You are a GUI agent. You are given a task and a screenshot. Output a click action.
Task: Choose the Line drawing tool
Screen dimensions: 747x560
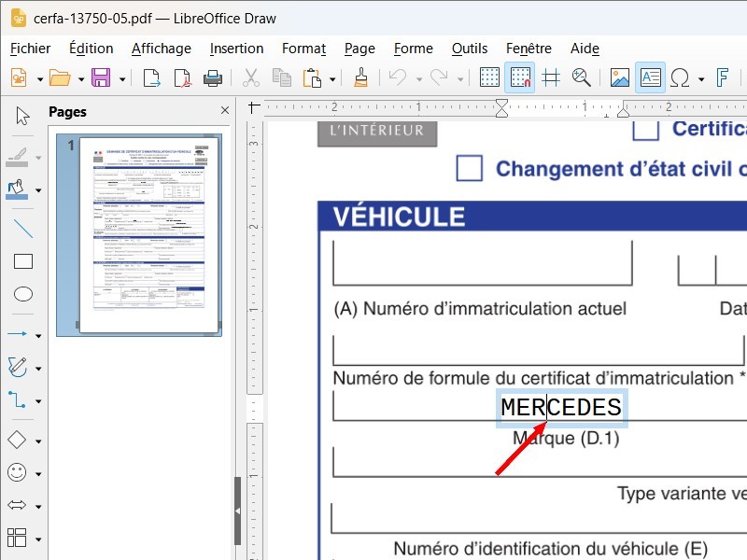[x=23, y=229]
